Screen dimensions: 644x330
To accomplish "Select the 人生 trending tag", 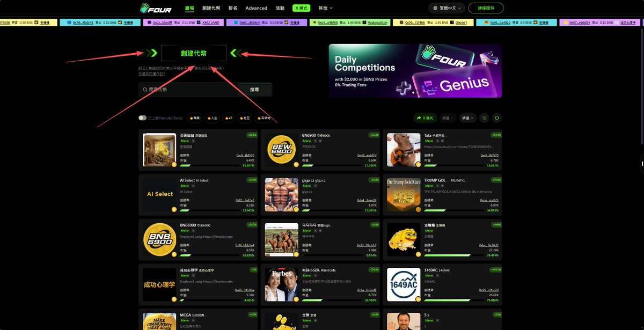I will [213, 118].
